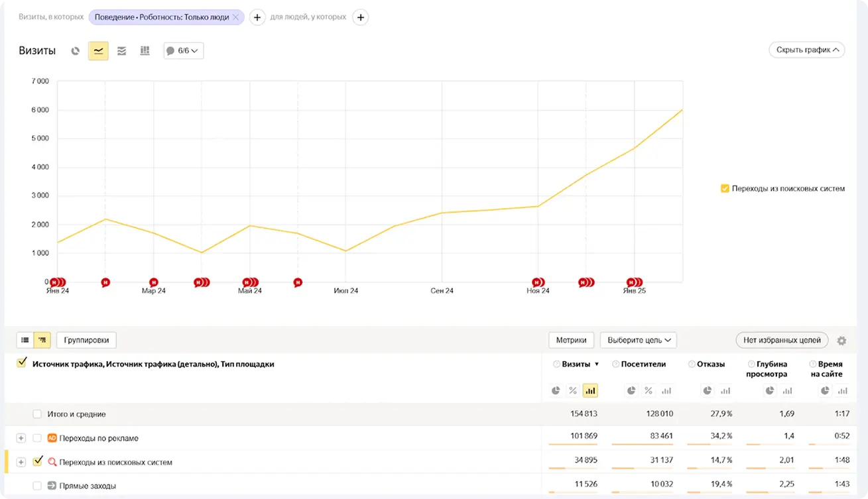Sort by Посетители column header
The height and width of the screenshot is (499, 868).
643,364
